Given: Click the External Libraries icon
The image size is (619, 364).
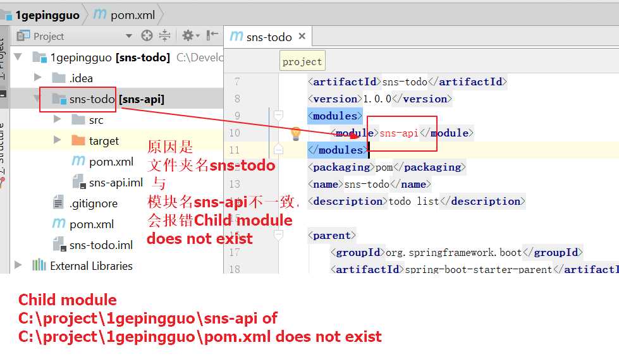Looking at the screenshot, I should [x=39, y=265].
